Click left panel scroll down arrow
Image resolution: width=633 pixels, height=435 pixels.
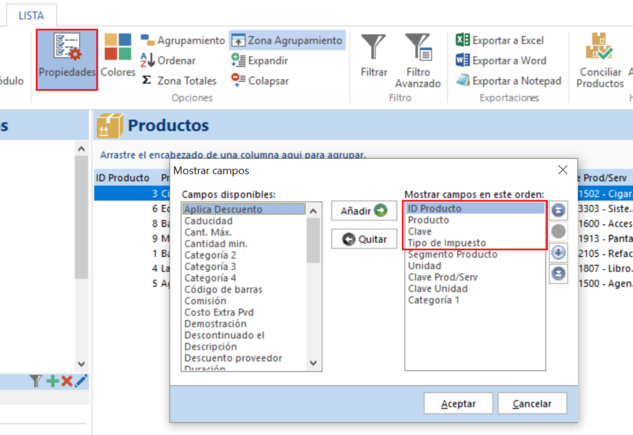pyautogui.click(x=81, y=364)
